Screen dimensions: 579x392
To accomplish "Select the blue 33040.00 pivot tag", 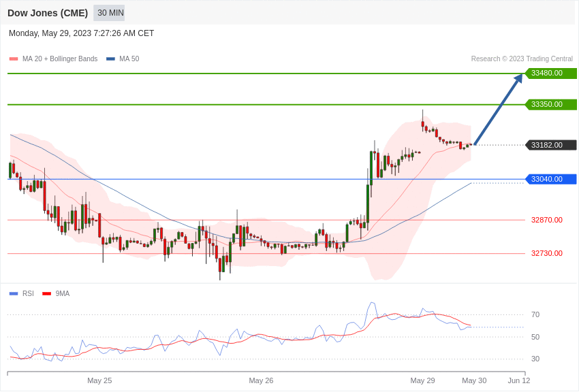I will [x=550, y=179].
